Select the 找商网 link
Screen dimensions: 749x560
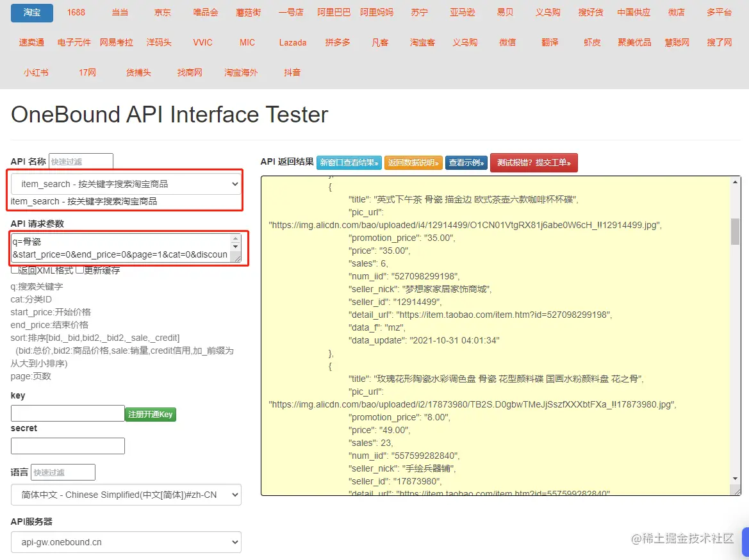(x=190, y=72)
